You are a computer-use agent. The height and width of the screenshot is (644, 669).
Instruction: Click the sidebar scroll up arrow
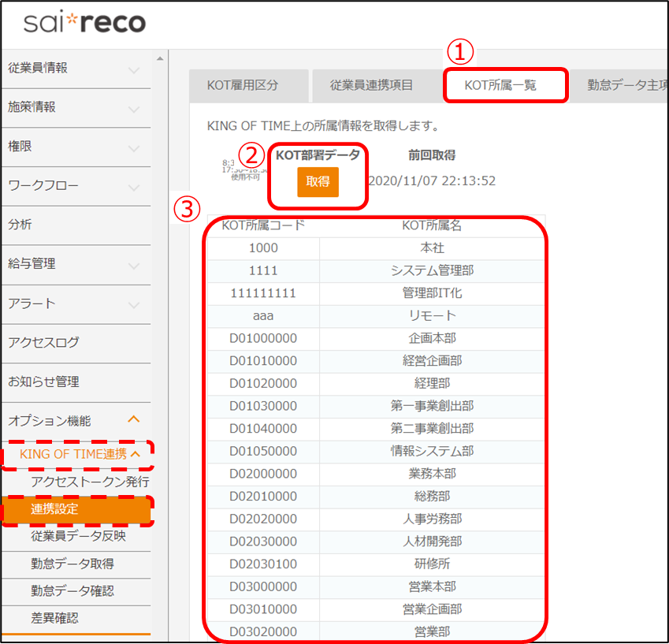[160, 58]
